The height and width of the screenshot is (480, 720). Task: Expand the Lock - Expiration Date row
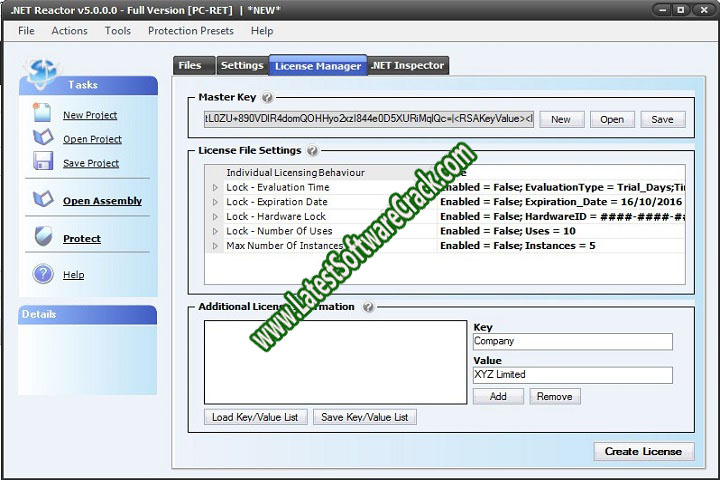click(x=214, y=202)
